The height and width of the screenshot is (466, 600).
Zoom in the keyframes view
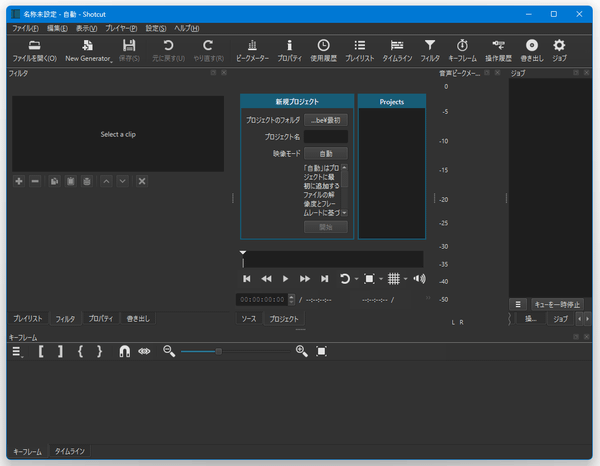(302, 351)
